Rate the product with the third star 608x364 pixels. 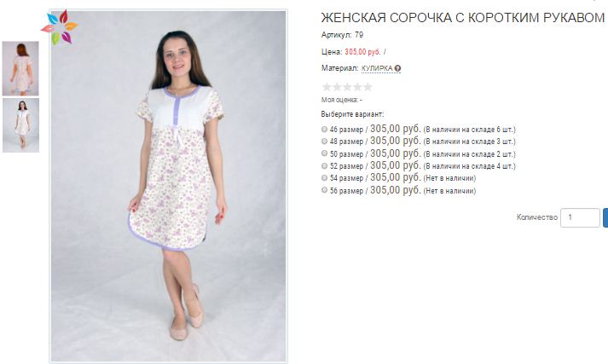[347, 87]
